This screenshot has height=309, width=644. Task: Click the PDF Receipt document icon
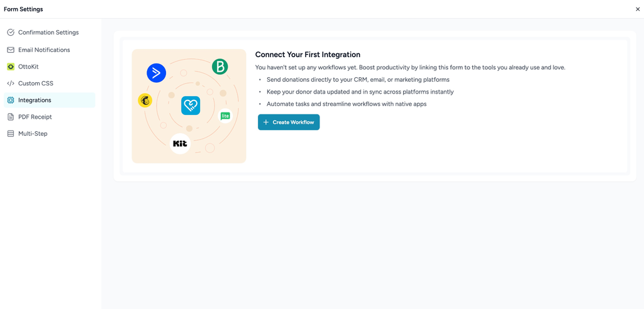pyautogui.click(x=11, y=117)
